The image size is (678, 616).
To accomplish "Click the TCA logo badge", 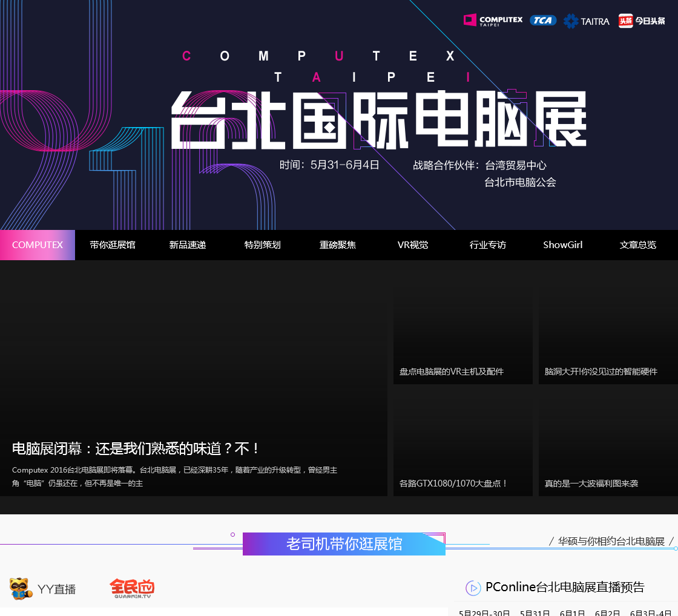I will (x=542, y=21).
